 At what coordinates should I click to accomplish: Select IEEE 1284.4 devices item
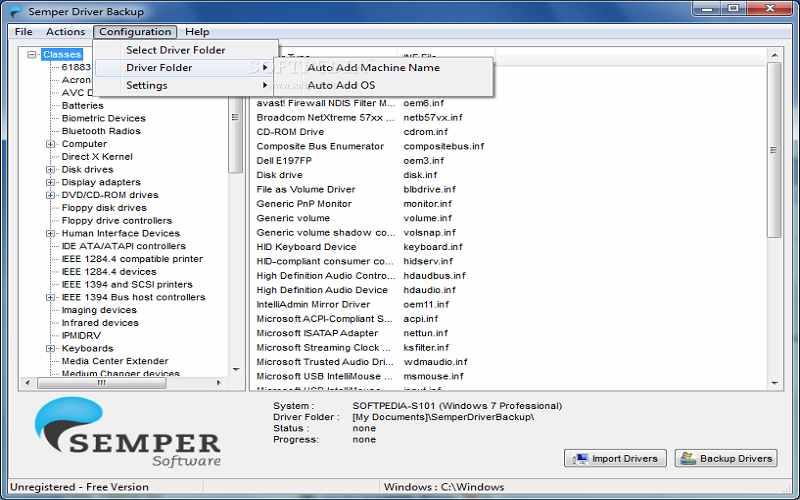pyautogui.click(x=109, y=271)
